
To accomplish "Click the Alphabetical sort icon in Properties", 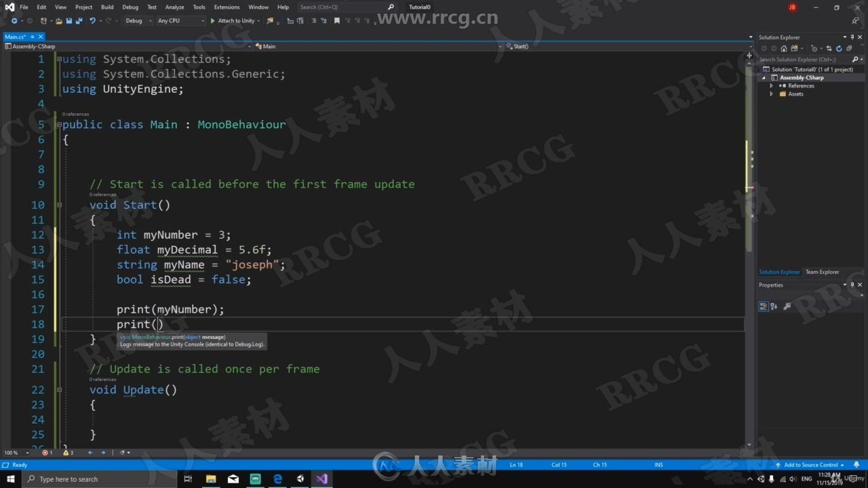I will coord(774,306).
